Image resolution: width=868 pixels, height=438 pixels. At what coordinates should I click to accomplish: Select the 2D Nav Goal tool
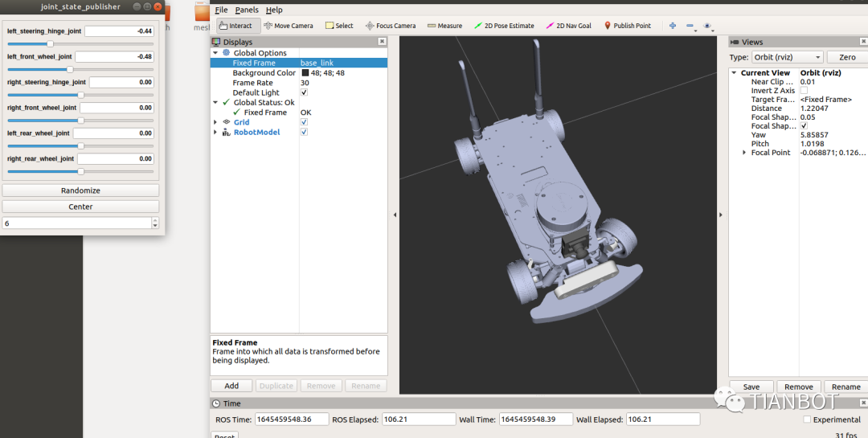[568, 26]
